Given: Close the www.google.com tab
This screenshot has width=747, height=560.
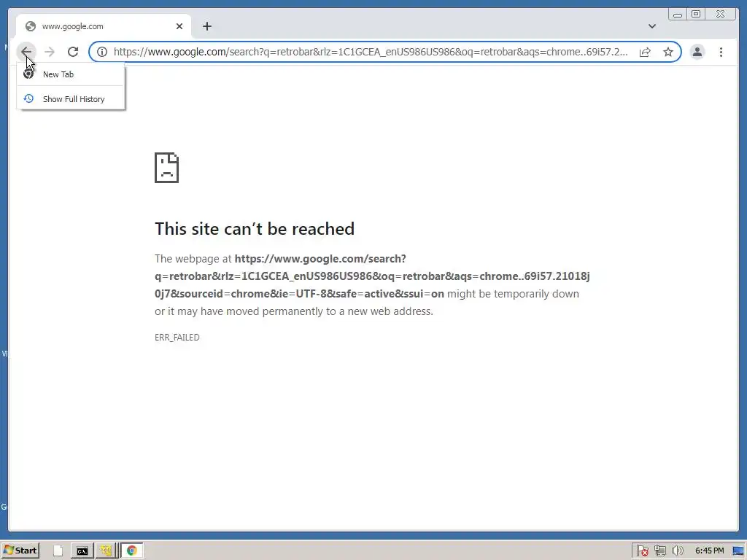Looking at the screenshot, I should (179, 26).
